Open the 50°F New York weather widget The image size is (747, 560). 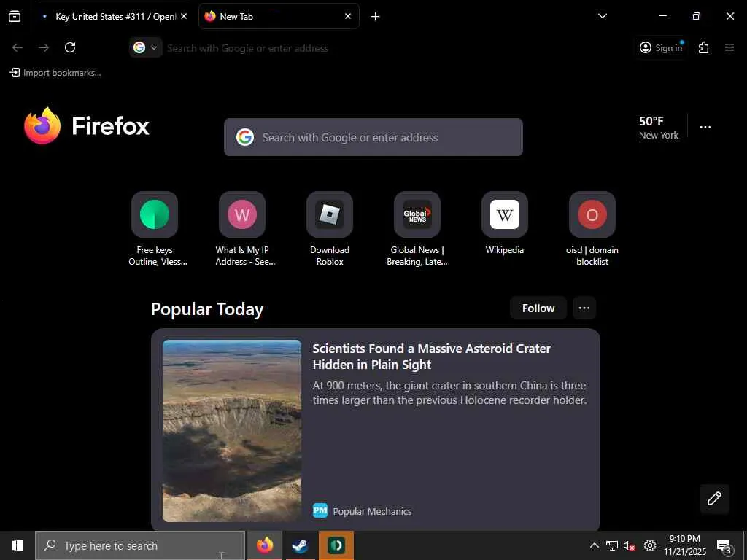[659, 128]
